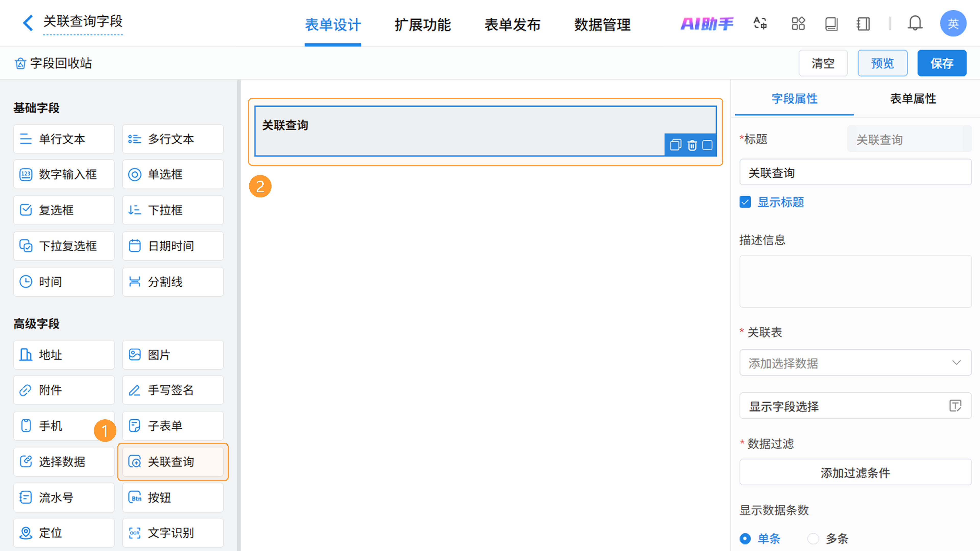Click the 清空 button
This screenshot has width=980, height=551.
click(x=823, y=63)
